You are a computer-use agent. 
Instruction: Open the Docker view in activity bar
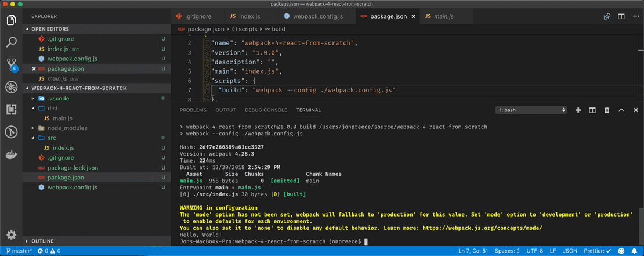click(11, 154)
